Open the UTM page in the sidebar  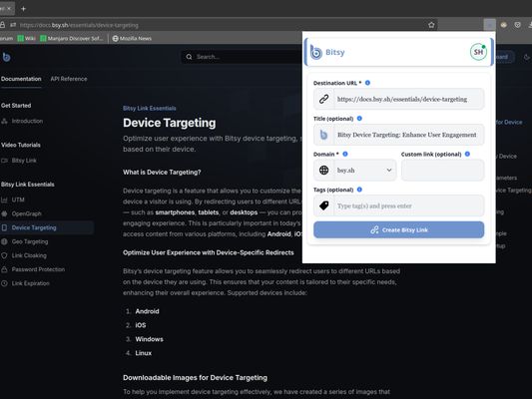18,199
